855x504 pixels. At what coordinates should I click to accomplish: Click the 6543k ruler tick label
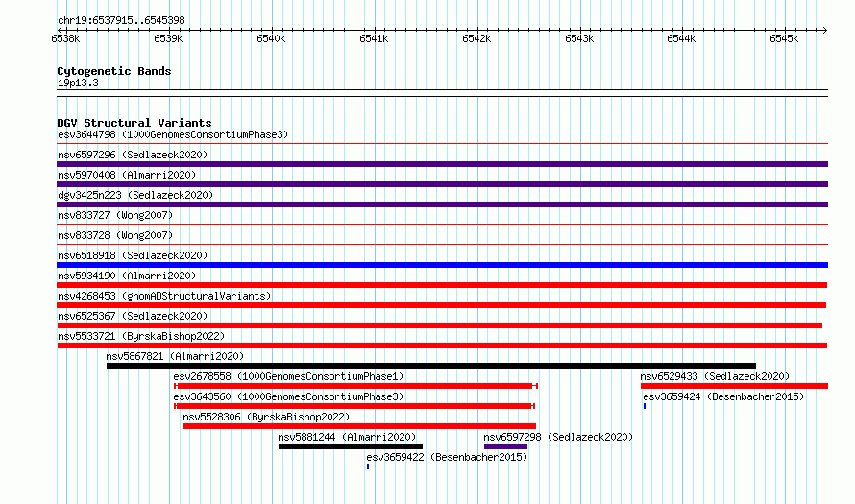(579, 38)
